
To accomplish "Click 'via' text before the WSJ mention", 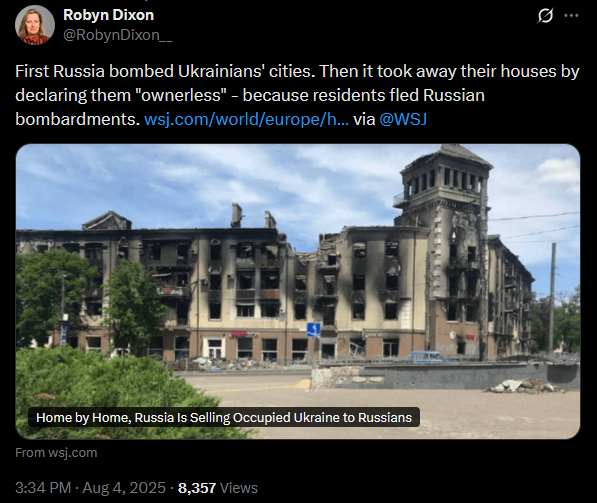I will tap(364, 119).
